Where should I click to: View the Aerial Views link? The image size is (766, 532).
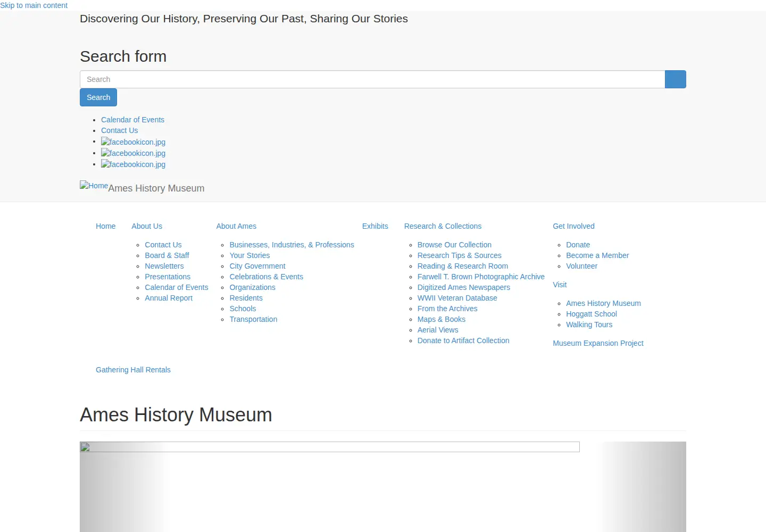click(438, 330)
